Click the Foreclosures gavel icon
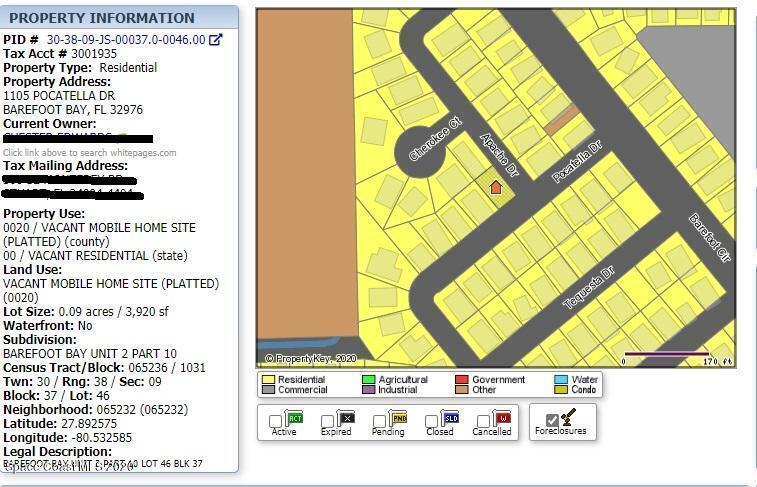757x487 pixels. [x=569, y=417]
